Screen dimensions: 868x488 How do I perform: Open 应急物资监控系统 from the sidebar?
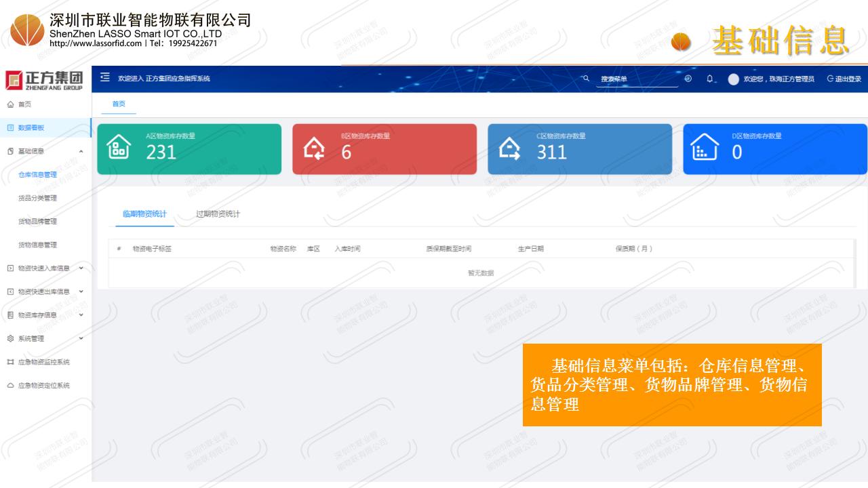point(43,362)
